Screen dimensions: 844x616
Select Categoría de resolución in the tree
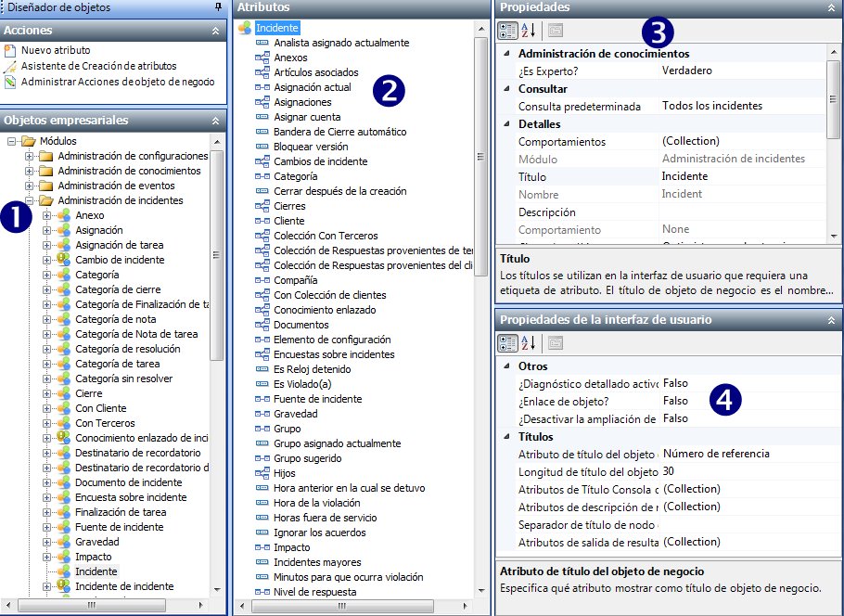[128, 349]
